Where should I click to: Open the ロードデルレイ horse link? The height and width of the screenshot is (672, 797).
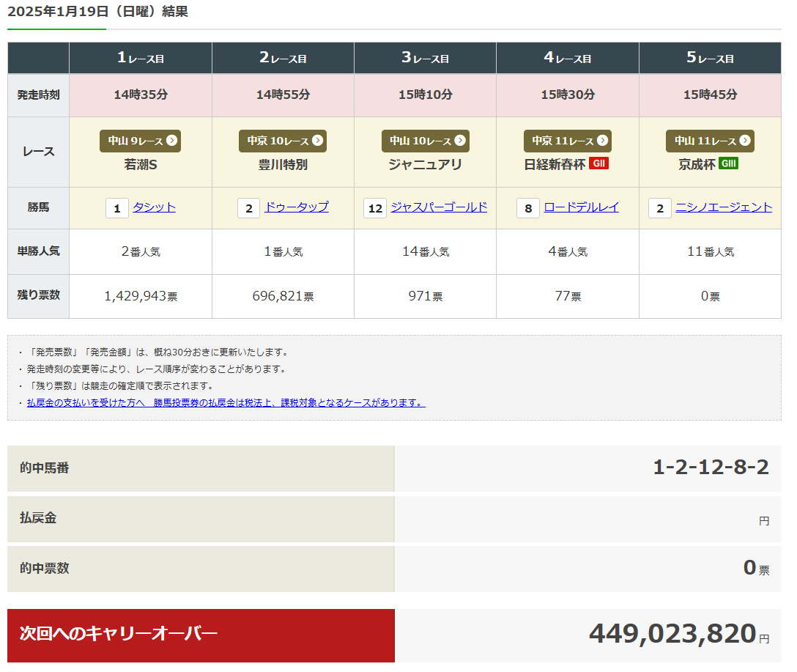[581, 207]
